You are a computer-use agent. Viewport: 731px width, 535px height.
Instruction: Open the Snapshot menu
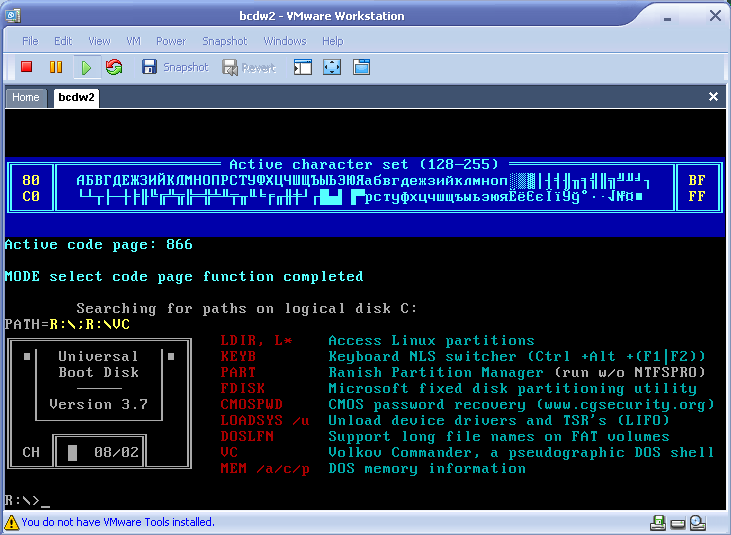tap(224, 41)
